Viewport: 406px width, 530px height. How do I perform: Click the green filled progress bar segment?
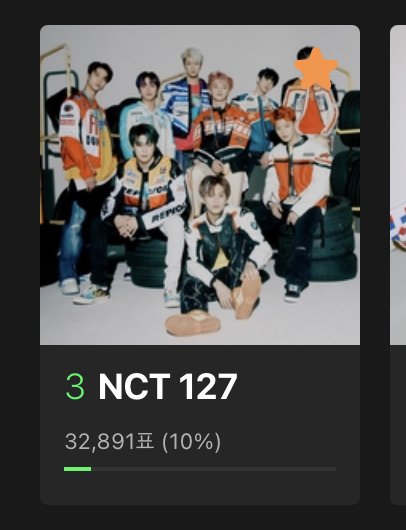(x=77, y=469)
